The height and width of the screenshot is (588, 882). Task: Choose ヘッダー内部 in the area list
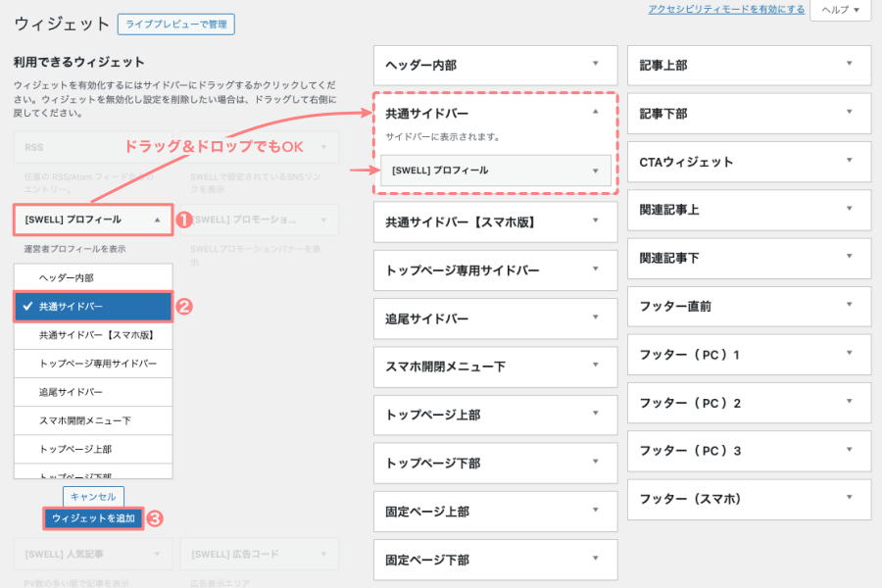point(94,278)
